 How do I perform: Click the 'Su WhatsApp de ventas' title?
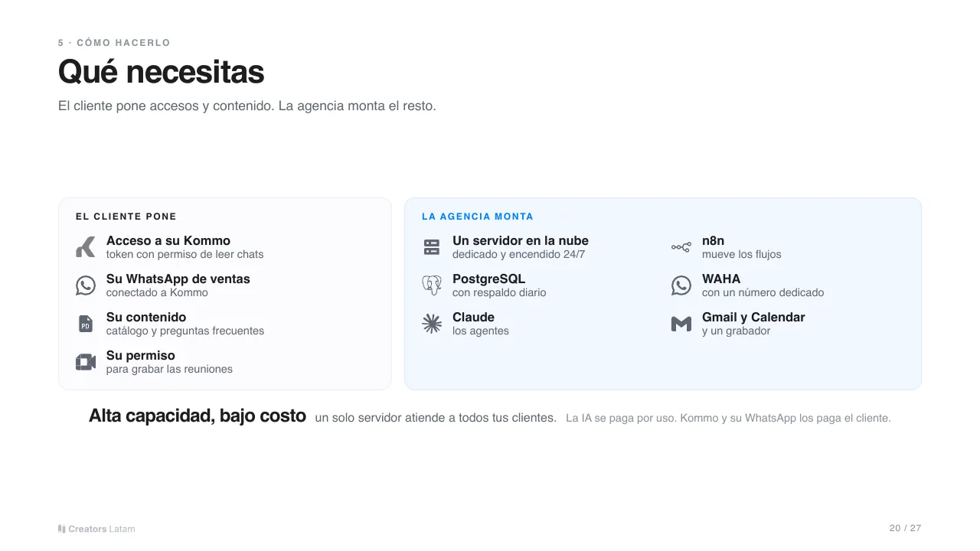[x=178, y=279]
